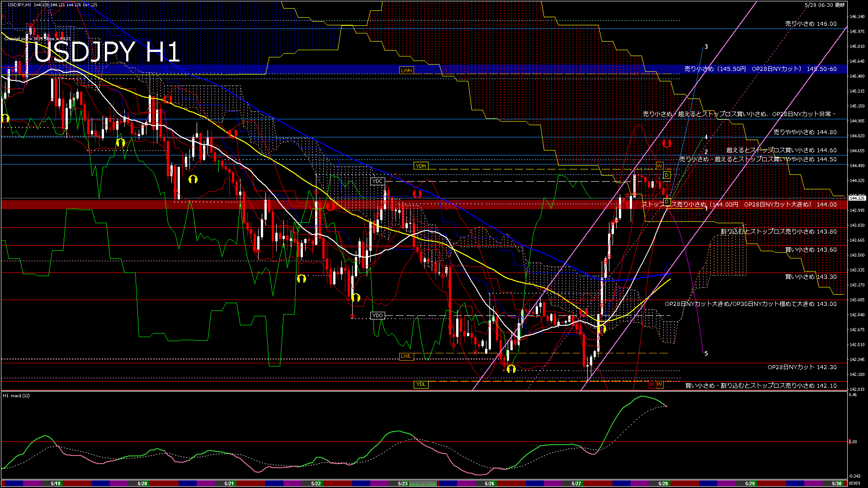The height and width of the screenshot is (488, 868).
Task: Select Elliott wave label 5
Action: pos(706,354)
